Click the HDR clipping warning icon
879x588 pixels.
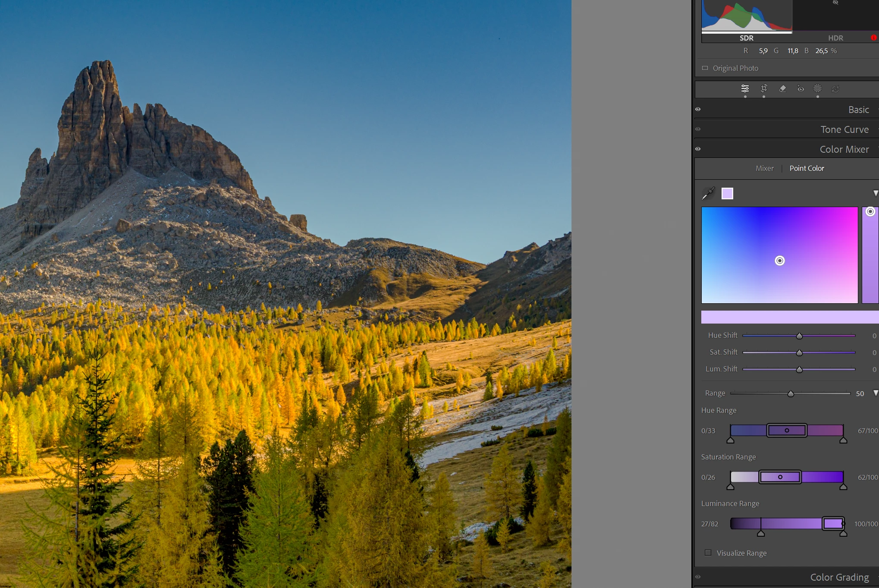873,38
